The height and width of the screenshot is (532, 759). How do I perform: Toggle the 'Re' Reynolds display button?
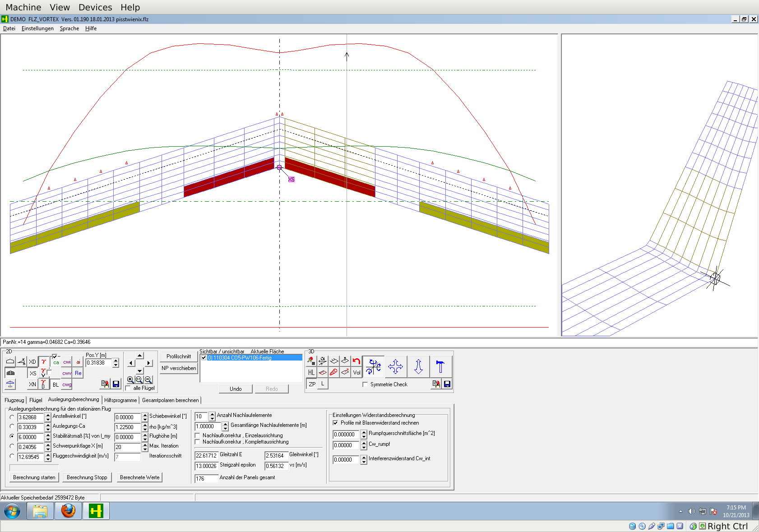point(78,373)
